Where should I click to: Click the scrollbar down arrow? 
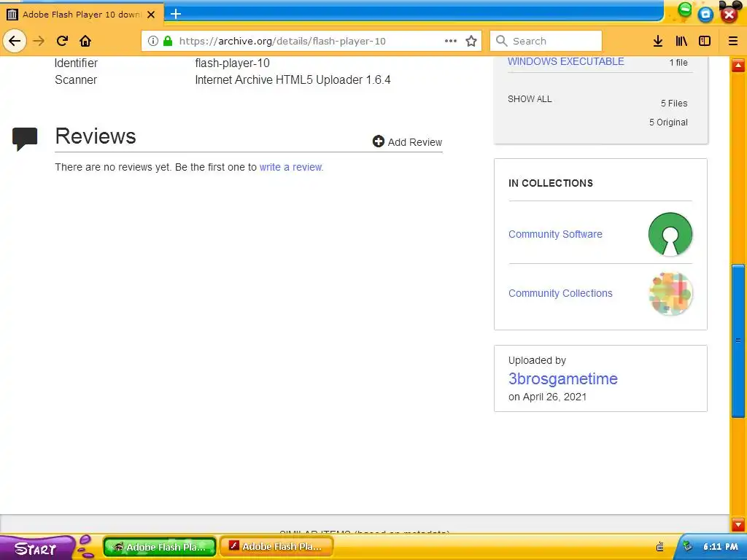(738, 524)
